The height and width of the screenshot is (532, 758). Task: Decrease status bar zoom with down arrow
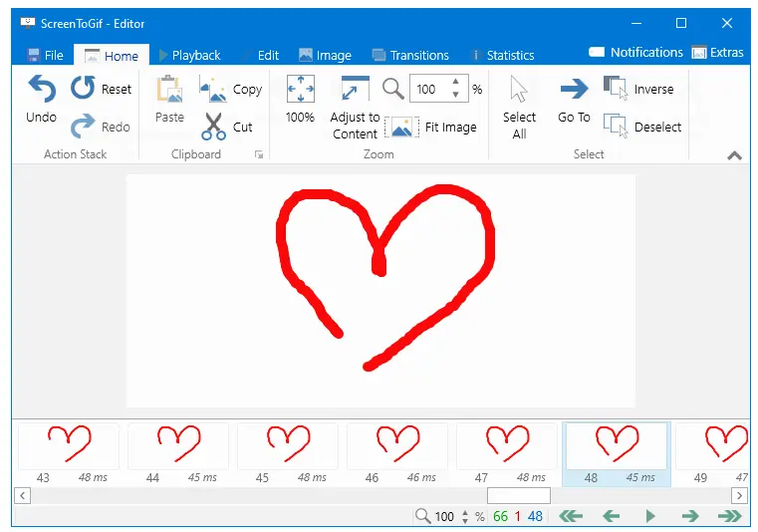(465, 521)
